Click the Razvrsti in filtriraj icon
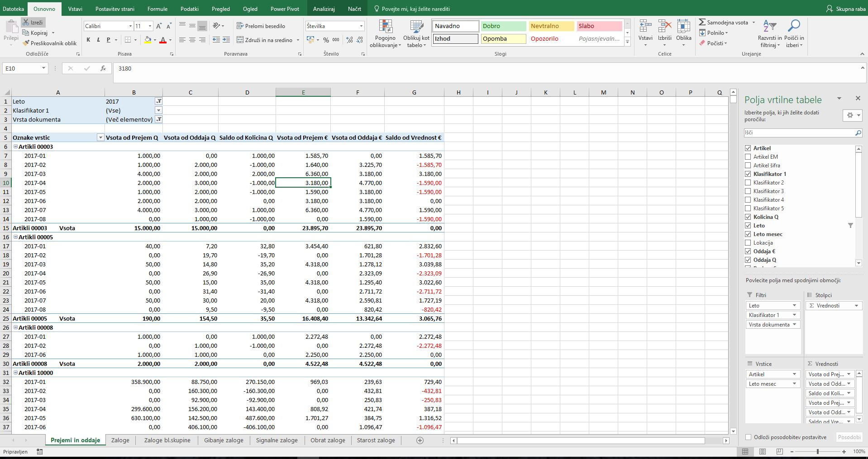The image size is (868, 459). point(769,26)
